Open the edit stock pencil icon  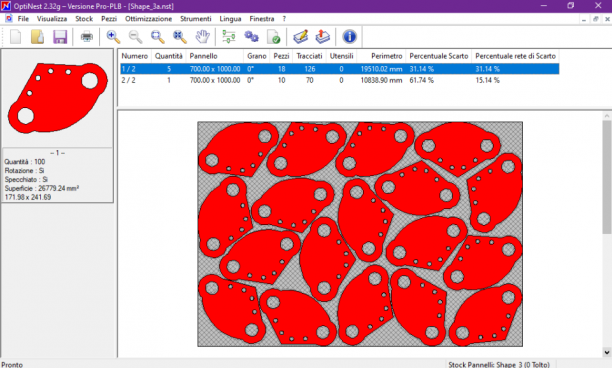301,37
